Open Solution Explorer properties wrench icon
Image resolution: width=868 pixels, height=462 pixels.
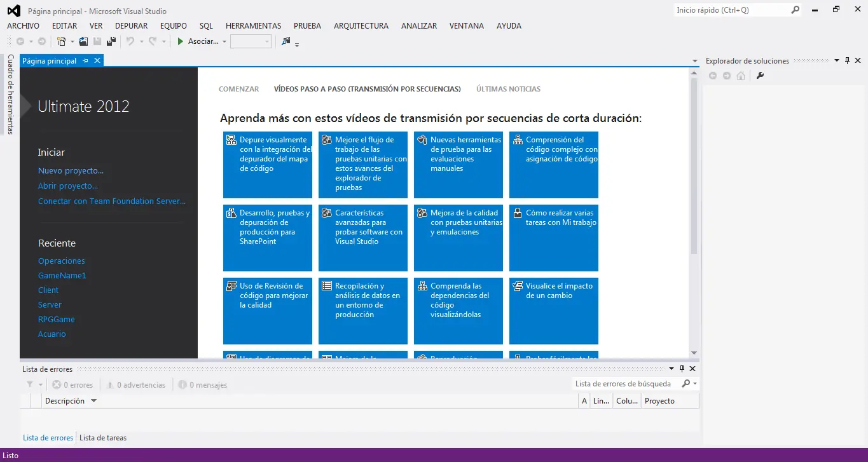coord(759,76)
